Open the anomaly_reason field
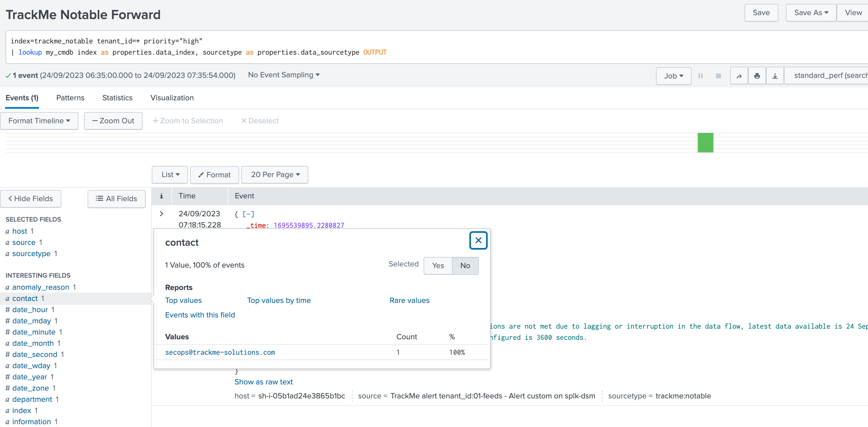Screen dimensions: 868x427 point(40,287)
